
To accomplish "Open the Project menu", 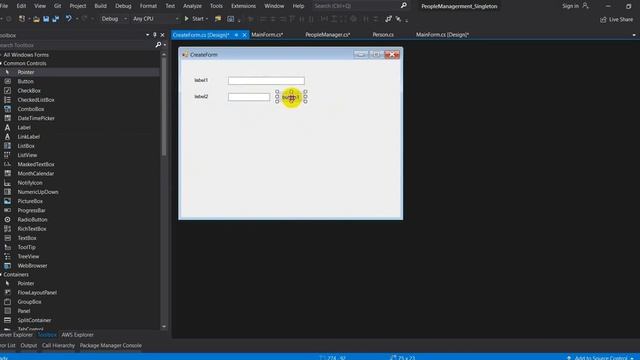I will click(x=78, y=6).
